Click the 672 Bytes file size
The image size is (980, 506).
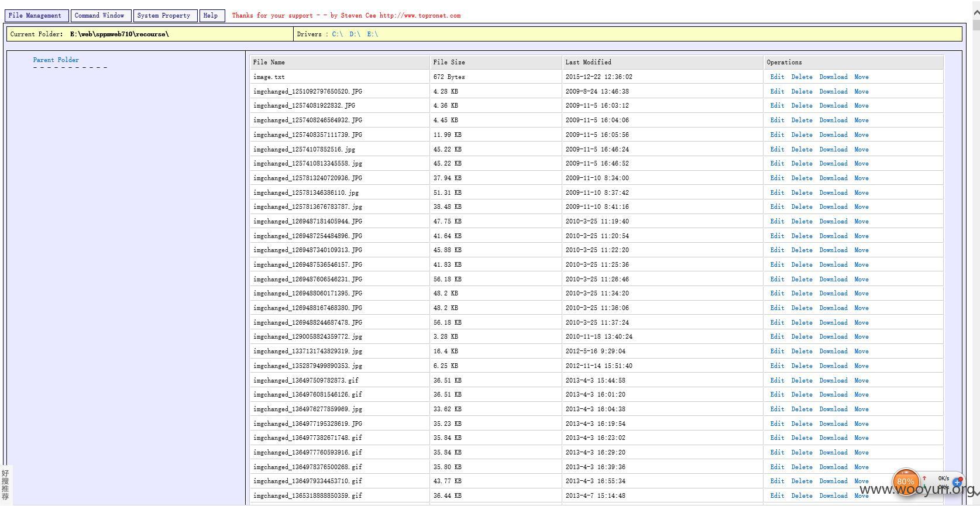(449, 77)
